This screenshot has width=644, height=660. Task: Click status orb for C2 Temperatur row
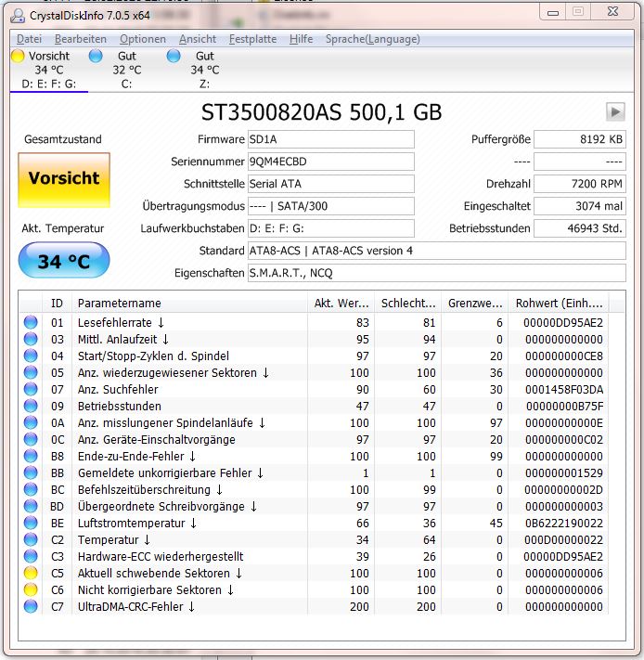tap(31, 539)
